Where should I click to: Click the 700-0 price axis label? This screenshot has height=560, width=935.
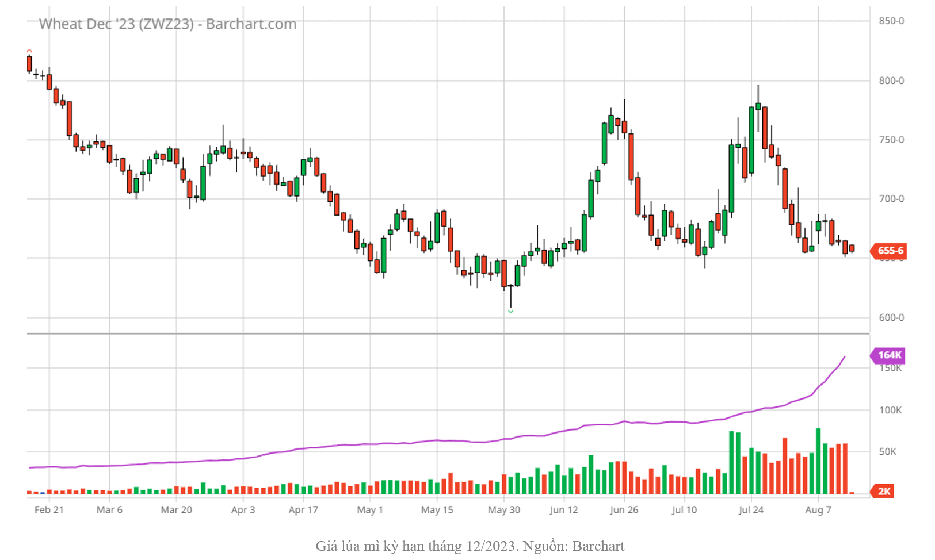[891, 199]
